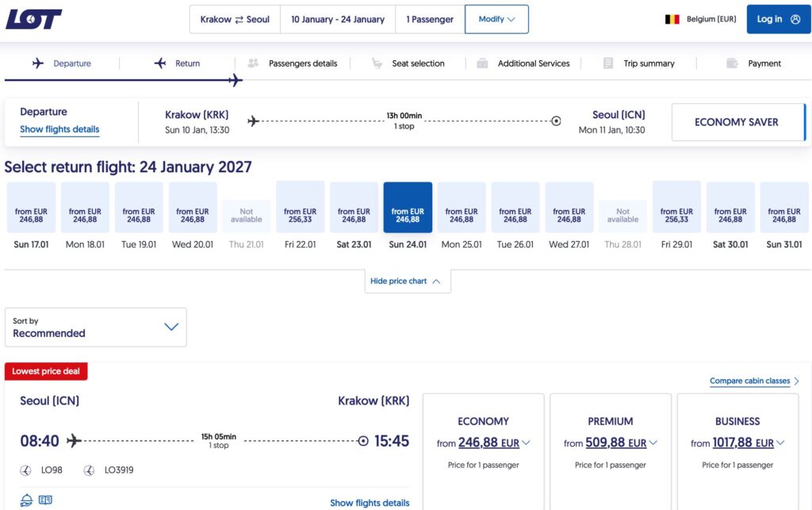Click the Log in button
The width and height of the screenshot is (812, 510).
(x=779, y=19)
